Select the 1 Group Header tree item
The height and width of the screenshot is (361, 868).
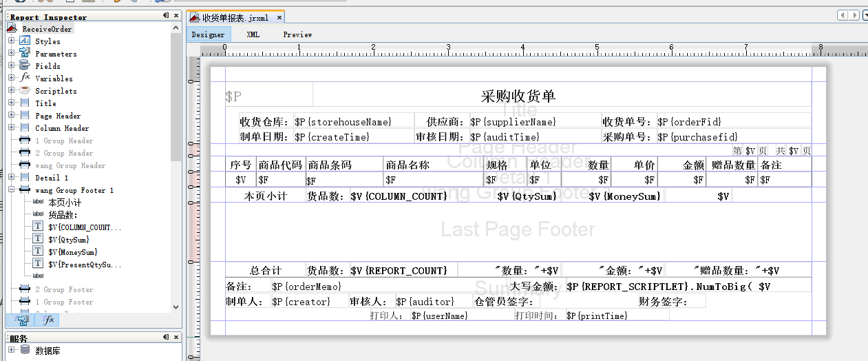pyautogui.click(x=64, y=141)
